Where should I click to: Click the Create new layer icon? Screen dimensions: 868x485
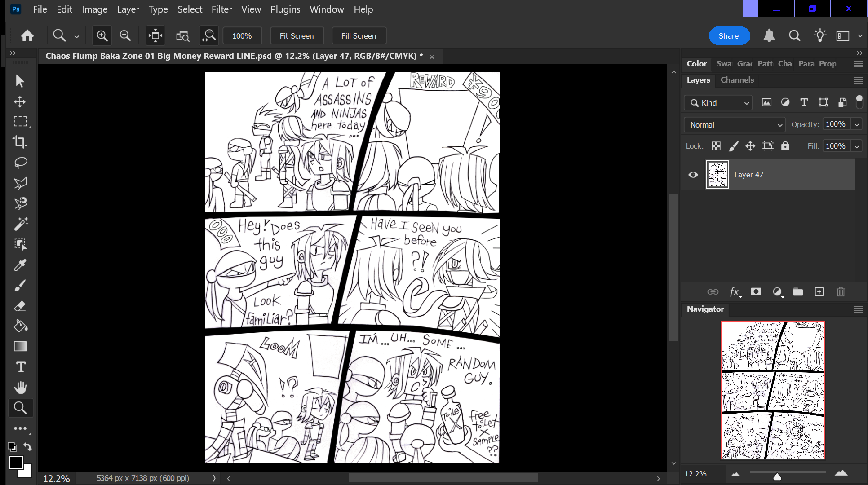coord(819,292)
